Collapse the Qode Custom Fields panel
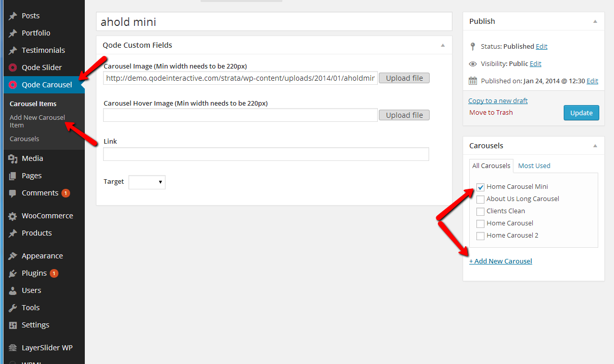The width and height of the screenshot is (614, 364). (442, 45)
